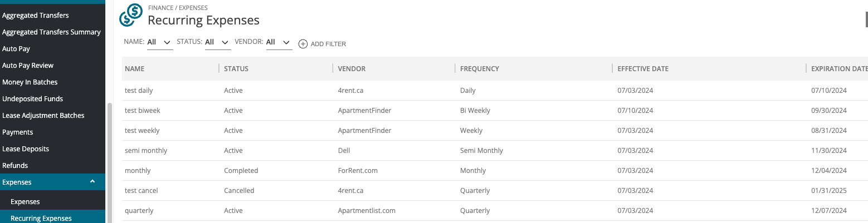The width and height of the screenshot is (868, 223).
Task: Open the 'test biweek' recurring expense row
Action: click(495, 111)
